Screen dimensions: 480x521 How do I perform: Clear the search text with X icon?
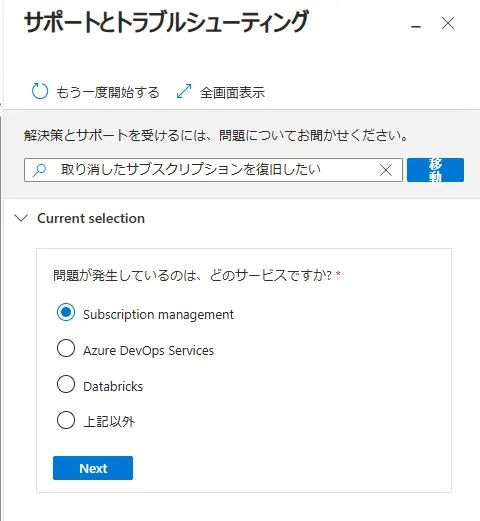pos(386,170)
